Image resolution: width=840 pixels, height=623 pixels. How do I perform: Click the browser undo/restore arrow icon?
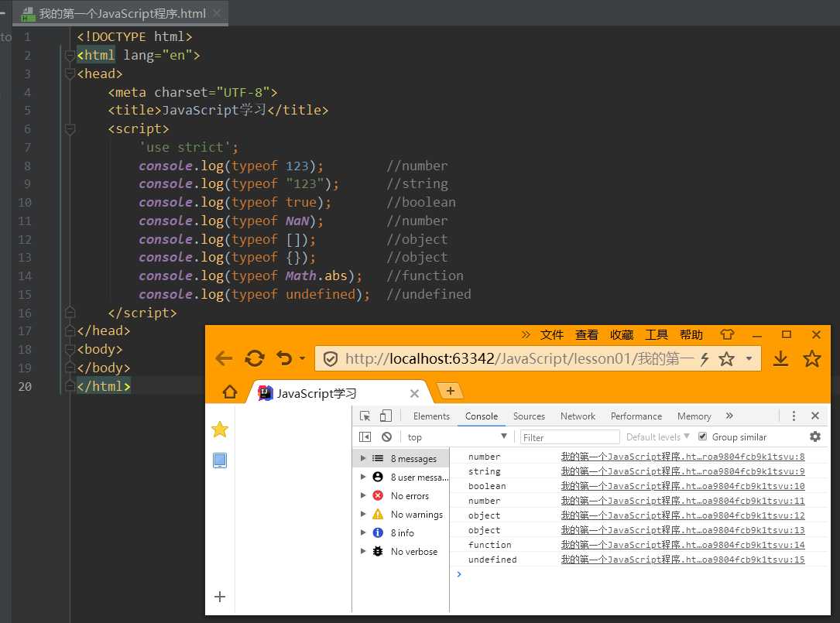284,358
